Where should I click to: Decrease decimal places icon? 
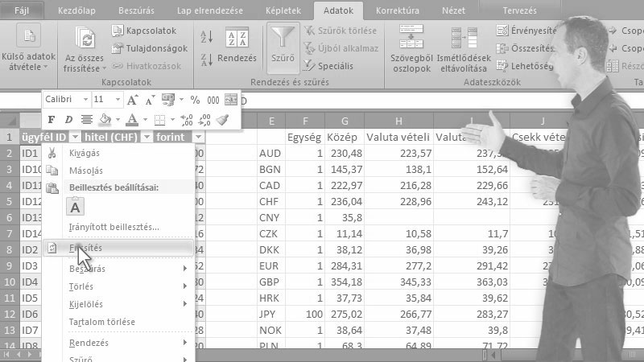204,120
